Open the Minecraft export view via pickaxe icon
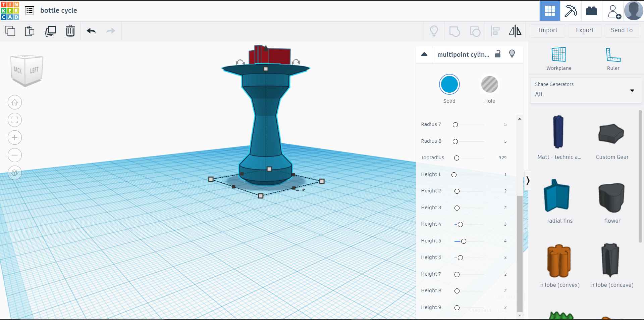 (x=571, y=10)
